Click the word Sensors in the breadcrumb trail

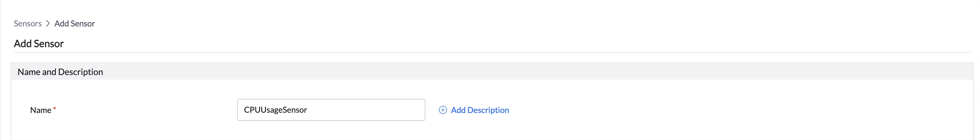coord(27,24)
